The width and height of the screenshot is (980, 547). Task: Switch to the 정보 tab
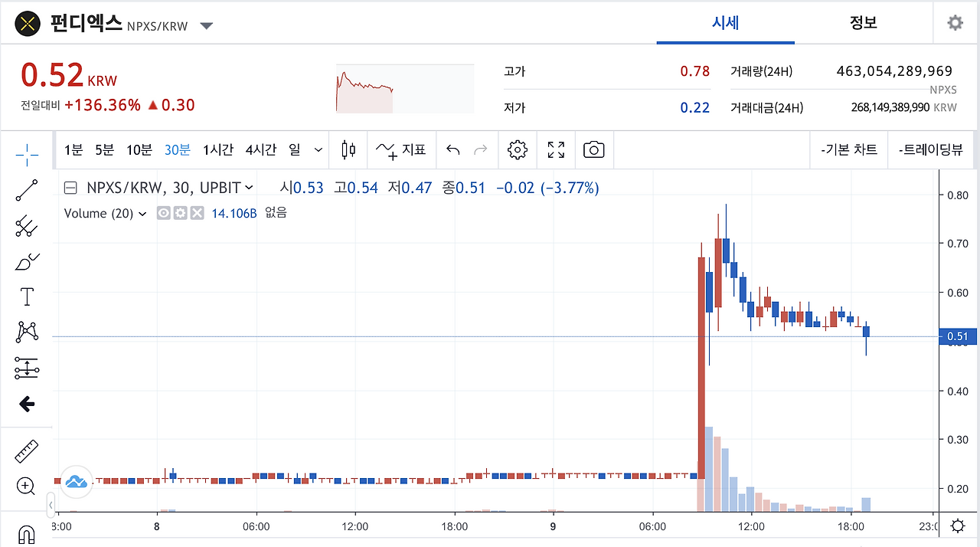click(864, 22)
